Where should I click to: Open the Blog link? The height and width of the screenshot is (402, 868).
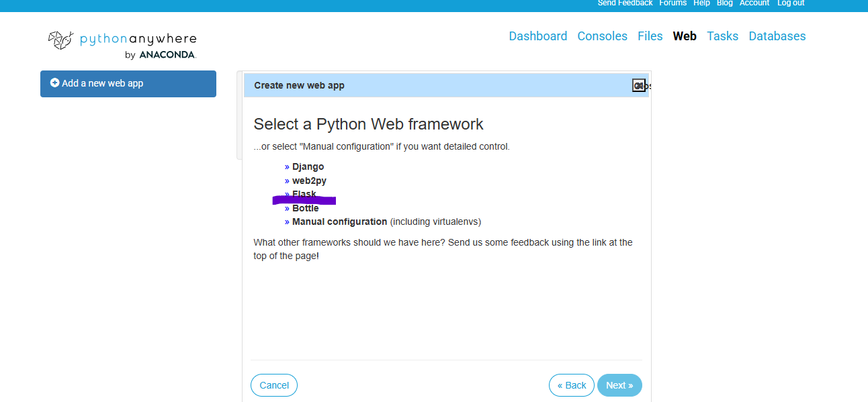(724, 3)
